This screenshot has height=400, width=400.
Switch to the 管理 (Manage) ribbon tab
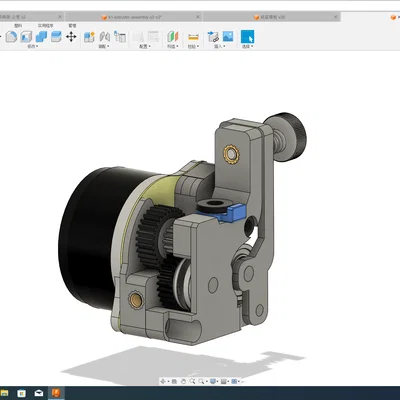72,26
